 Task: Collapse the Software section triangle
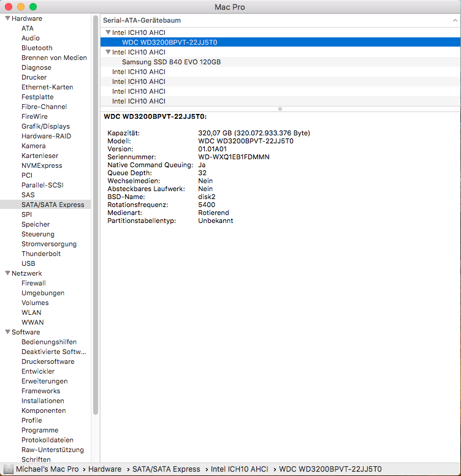click(7, 332)
